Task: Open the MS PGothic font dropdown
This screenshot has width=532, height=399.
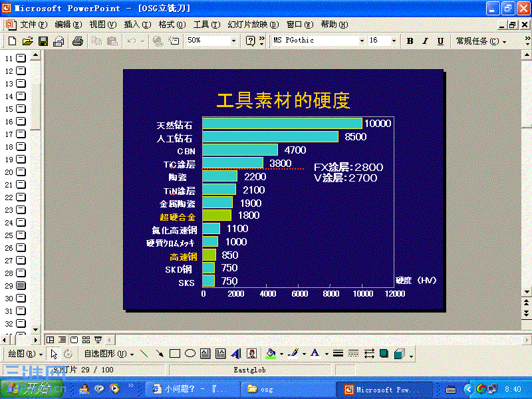Action: tap(362, 41)
